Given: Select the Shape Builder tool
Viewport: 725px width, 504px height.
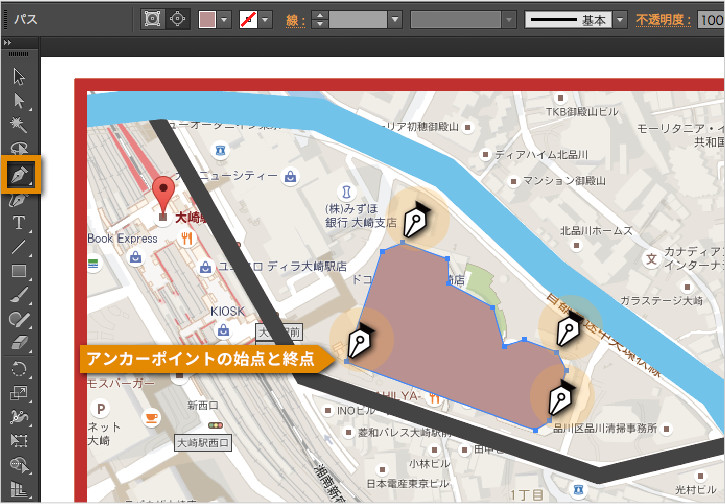Looking at the screenshot, I should 19,465.
